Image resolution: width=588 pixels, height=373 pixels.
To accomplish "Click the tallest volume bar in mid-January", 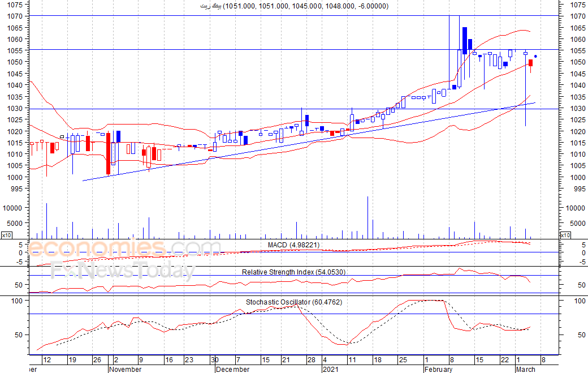I will tap(367, 217).
